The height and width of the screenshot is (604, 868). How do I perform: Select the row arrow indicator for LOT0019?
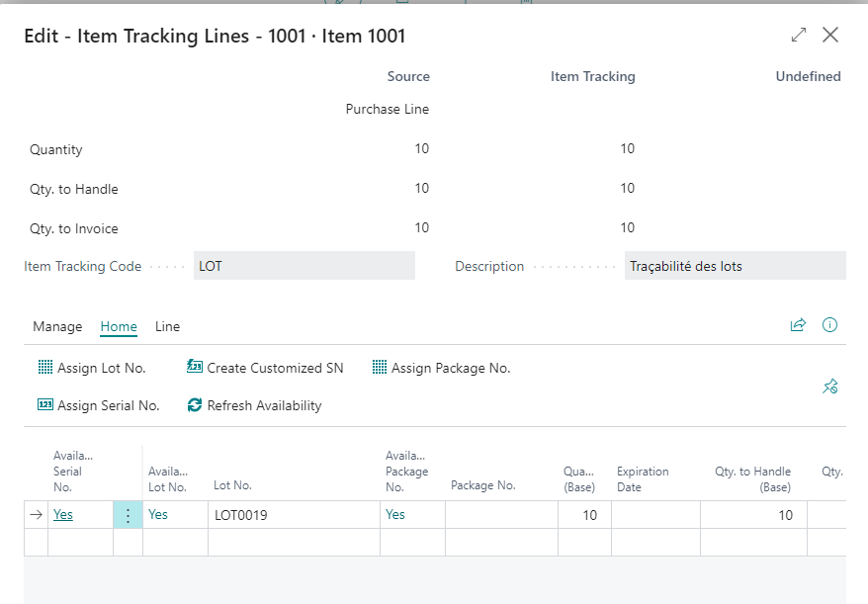[x=36, y=515]
